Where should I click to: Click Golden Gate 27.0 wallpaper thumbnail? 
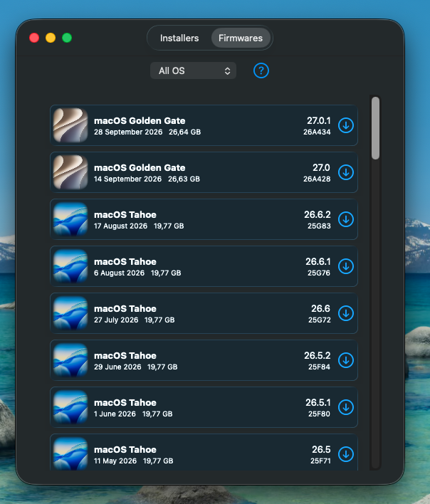click(x=70, y=172)
